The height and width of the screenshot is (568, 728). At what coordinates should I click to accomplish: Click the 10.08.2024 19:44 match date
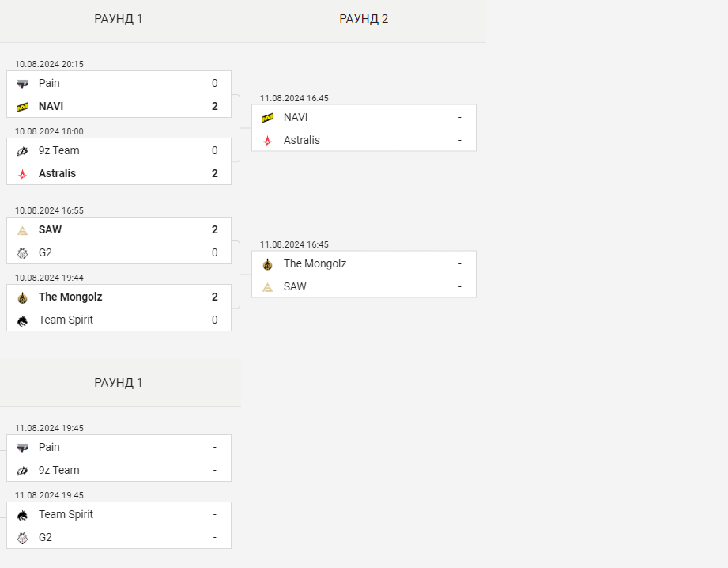click(x=49, y=278)
